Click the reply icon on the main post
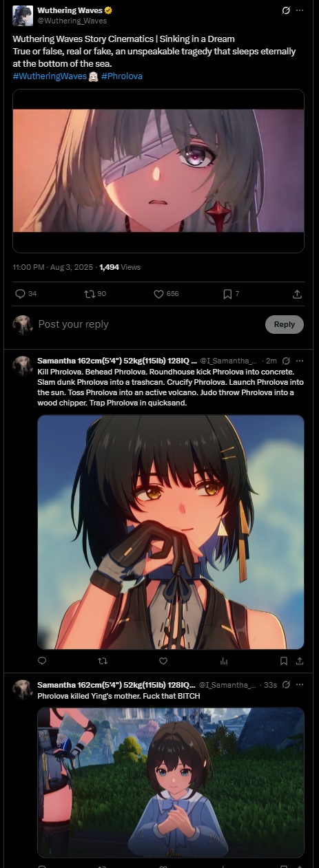The height and width of the screenshot is (868, 319). [20, 294]
